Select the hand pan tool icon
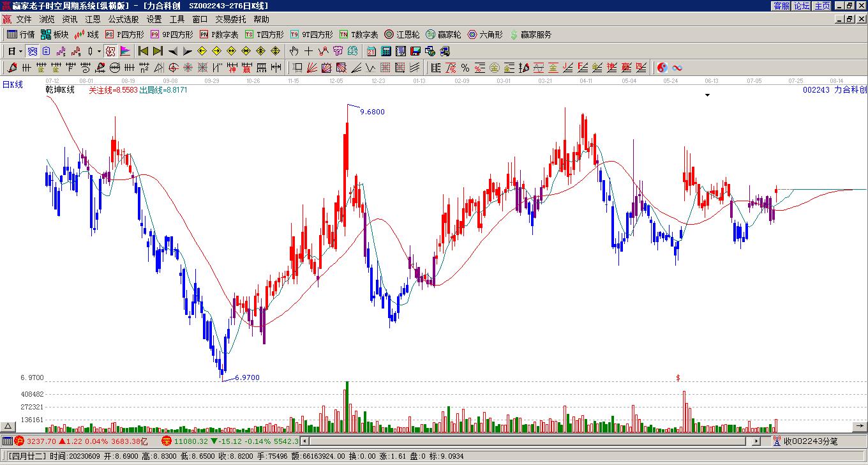 coord(294,51)
